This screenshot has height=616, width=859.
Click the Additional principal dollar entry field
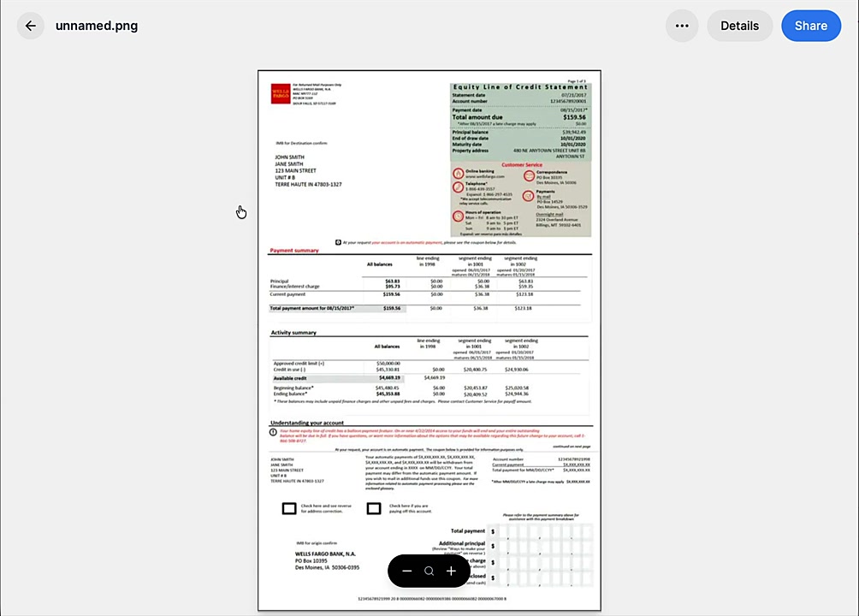click(542, 546)
